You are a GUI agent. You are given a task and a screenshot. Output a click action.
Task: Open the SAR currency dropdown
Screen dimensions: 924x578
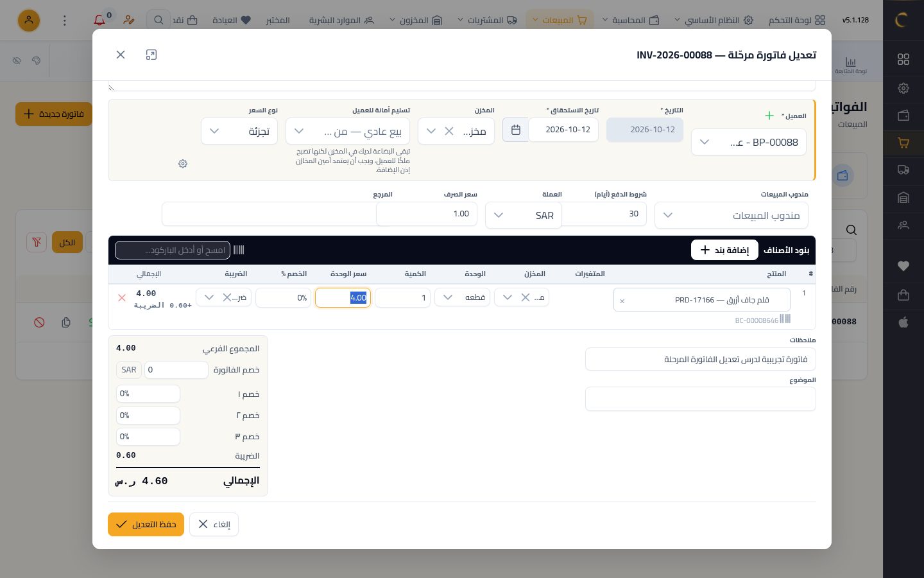[x=524, y=215]
